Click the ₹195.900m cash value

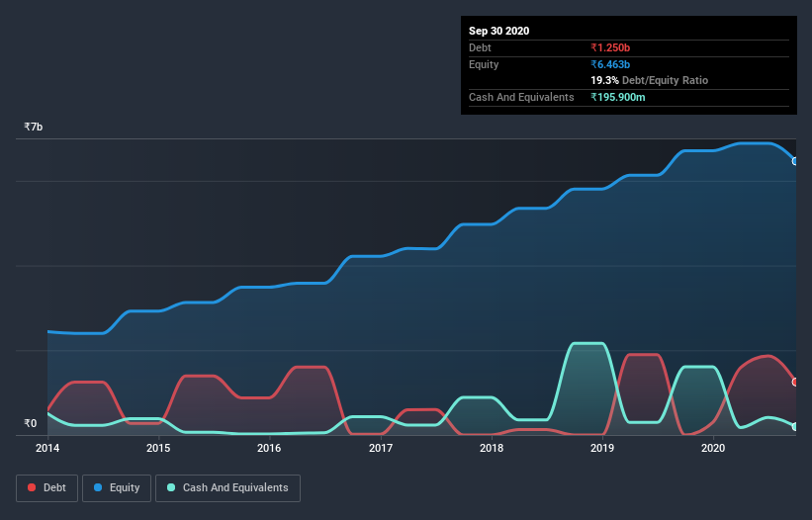point(618,97)
